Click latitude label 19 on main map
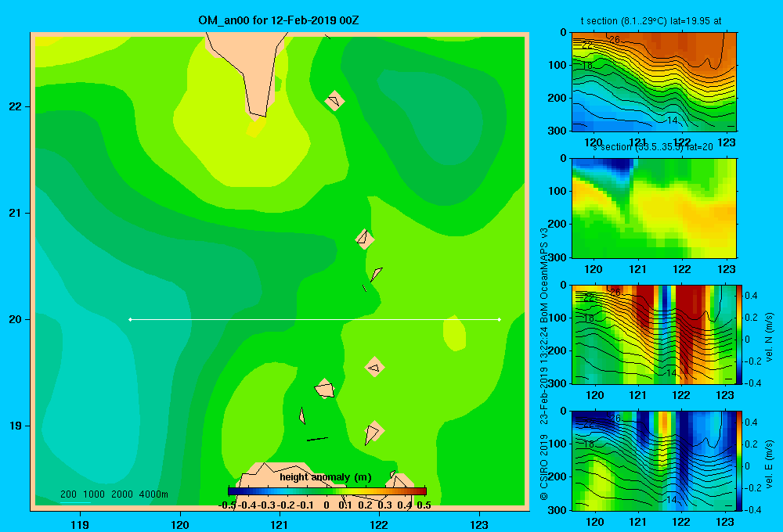 click(x=16, y=426)
